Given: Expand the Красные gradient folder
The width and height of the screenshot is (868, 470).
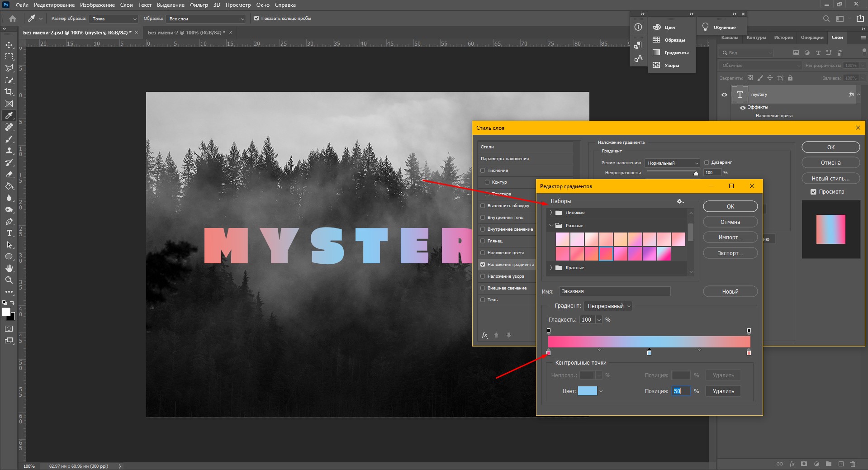Looking at the screenshot, I should [x=551, y=268].
